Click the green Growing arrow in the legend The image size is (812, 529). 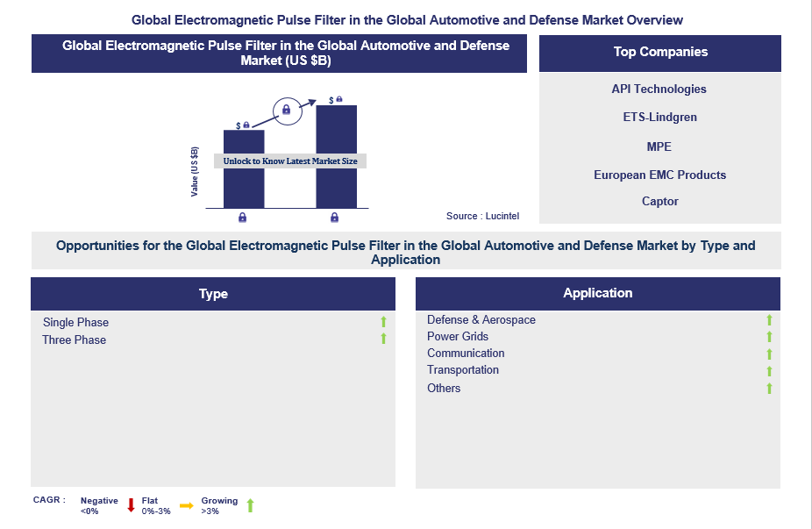click(x=250, y=505)
